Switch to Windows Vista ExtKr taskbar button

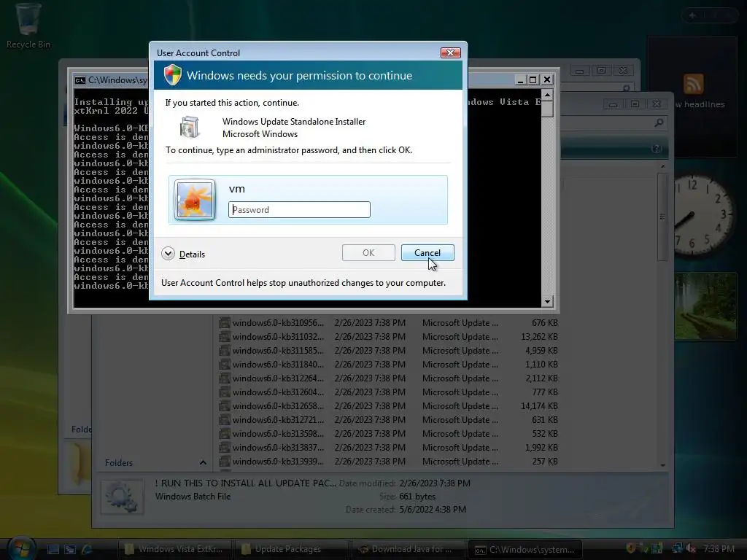click(174, 549)
